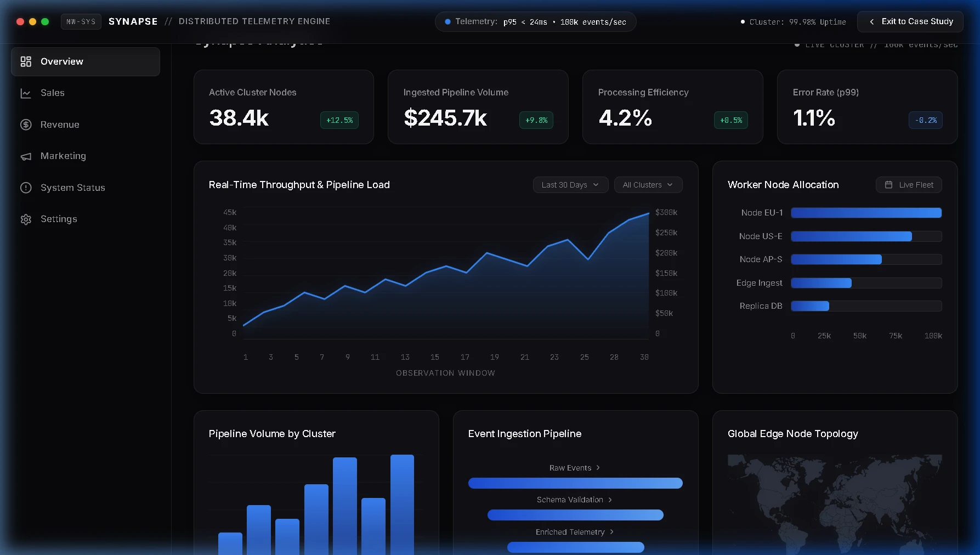Screen dimensions: 980x555
Task: Click the calendar icon in Live Fleet button
Action: tap(888, 185)
